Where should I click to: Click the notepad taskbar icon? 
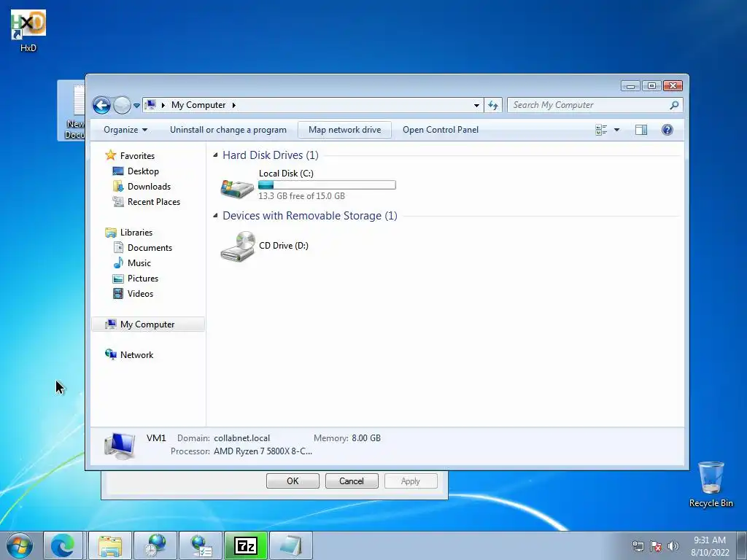point(291,545)
